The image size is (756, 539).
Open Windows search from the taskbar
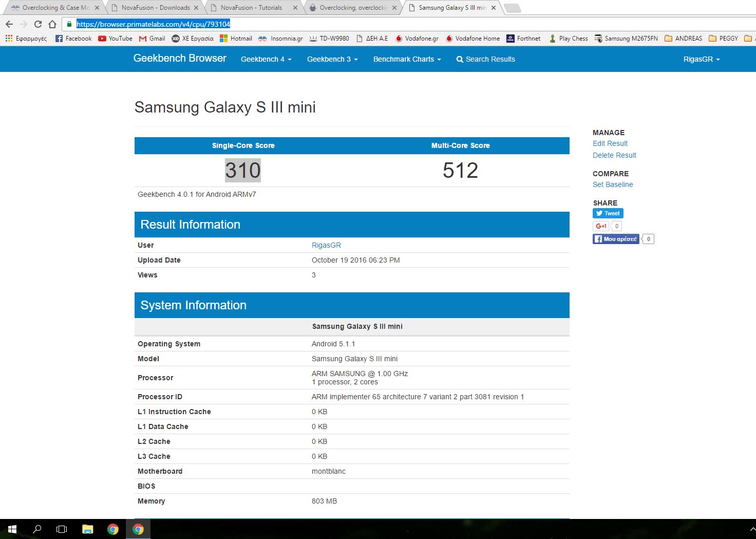tap(37, 529)
